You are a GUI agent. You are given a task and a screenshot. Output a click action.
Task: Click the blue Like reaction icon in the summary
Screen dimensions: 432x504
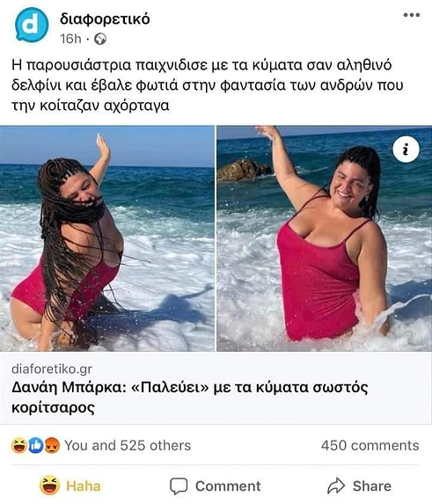point(36,445)
